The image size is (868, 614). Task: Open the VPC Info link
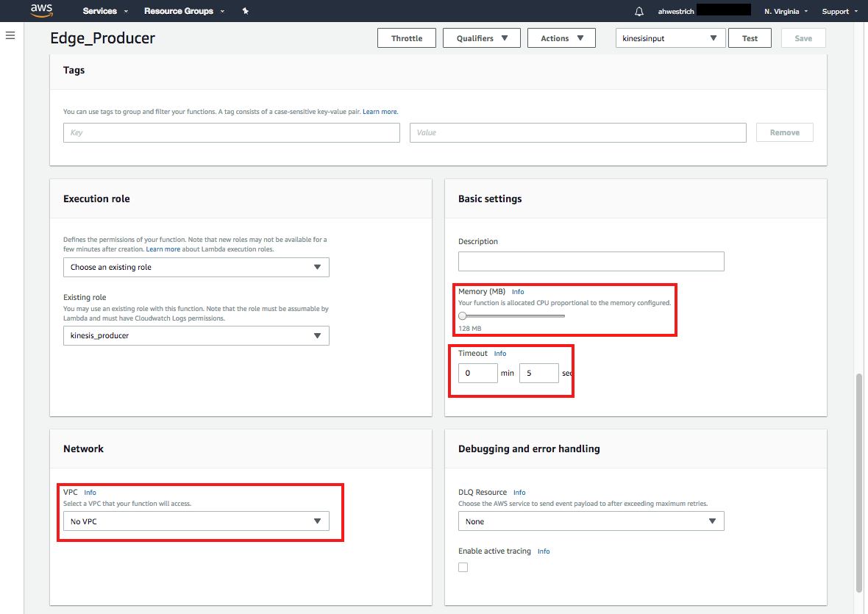(90, 493)
